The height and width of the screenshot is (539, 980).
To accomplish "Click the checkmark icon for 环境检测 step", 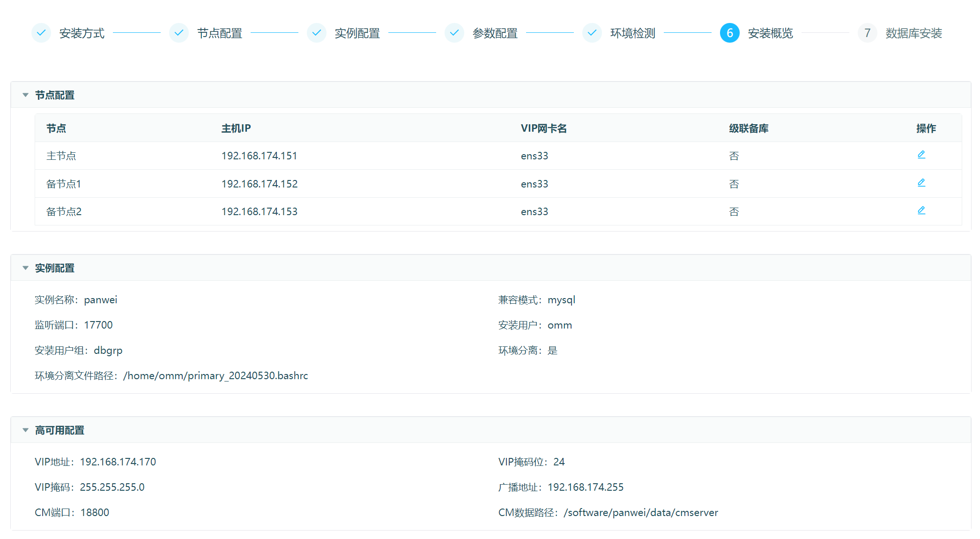I will point(592,33).
